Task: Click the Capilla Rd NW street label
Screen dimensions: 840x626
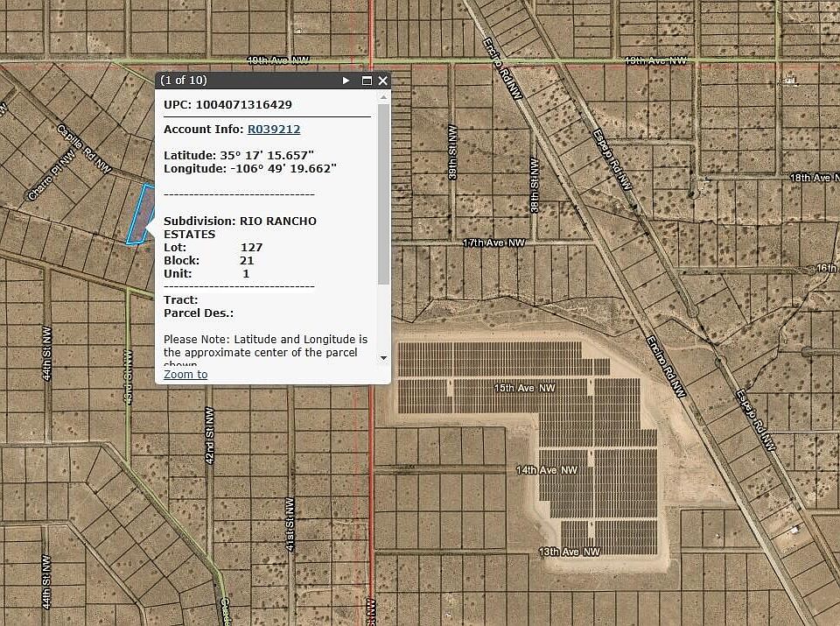Action: (x=85, y=147)
